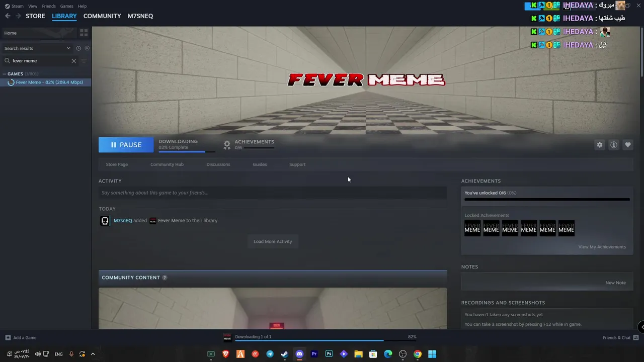Open the Friends menu
The width and height of the screenshot is (644, 362).
click(x=49, y=6)
